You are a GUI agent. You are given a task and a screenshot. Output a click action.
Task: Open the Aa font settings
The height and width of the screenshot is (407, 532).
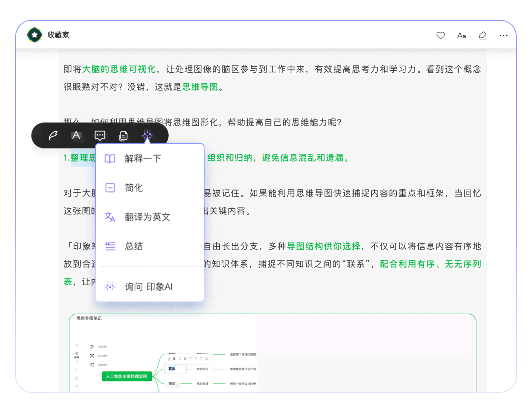pos(462,36)
